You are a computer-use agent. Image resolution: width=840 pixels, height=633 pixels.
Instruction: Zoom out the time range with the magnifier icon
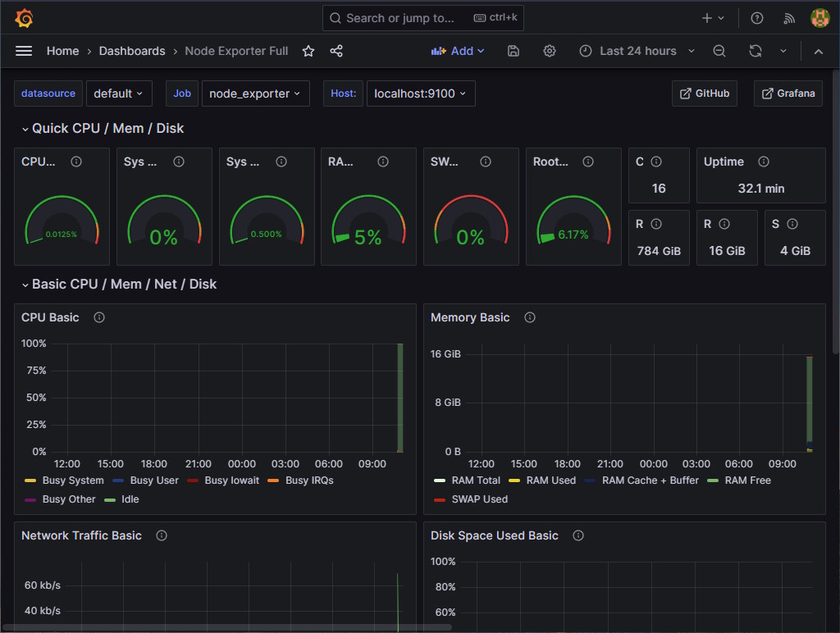click(x=719, y=51)
